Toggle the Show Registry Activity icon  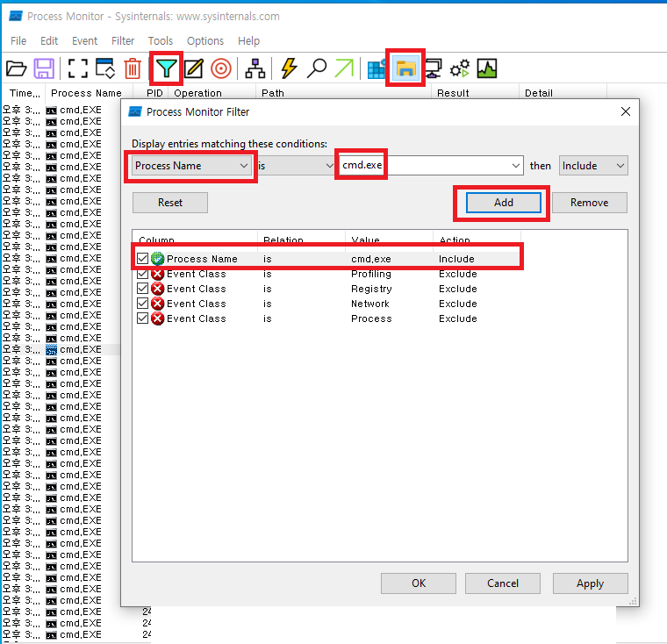pyautogui.click(x=377, y=68)
